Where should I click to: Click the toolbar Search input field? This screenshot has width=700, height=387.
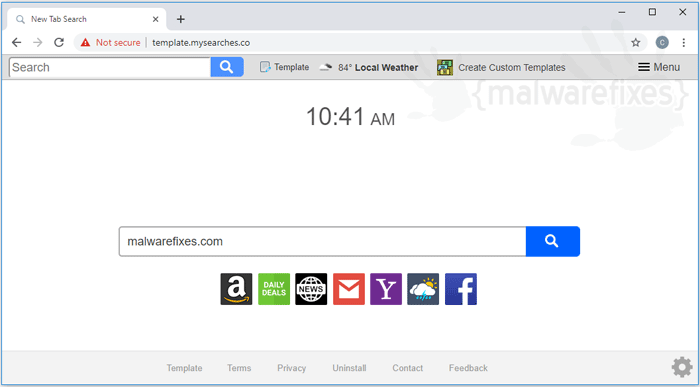(x=110, y=67)
